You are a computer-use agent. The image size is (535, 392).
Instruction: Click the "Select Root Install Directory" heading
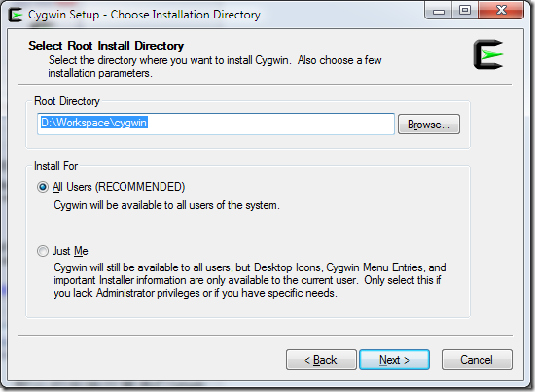(106, 46)
